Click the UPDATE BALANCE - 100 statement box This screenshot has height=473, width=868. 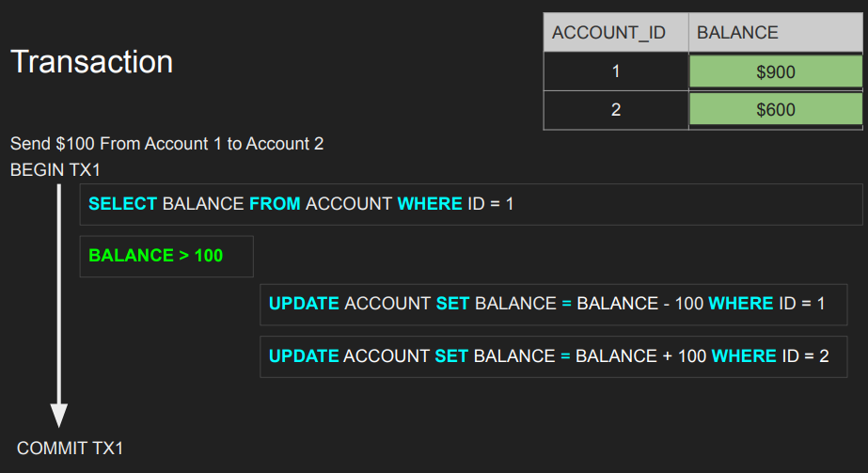[554, 305]
